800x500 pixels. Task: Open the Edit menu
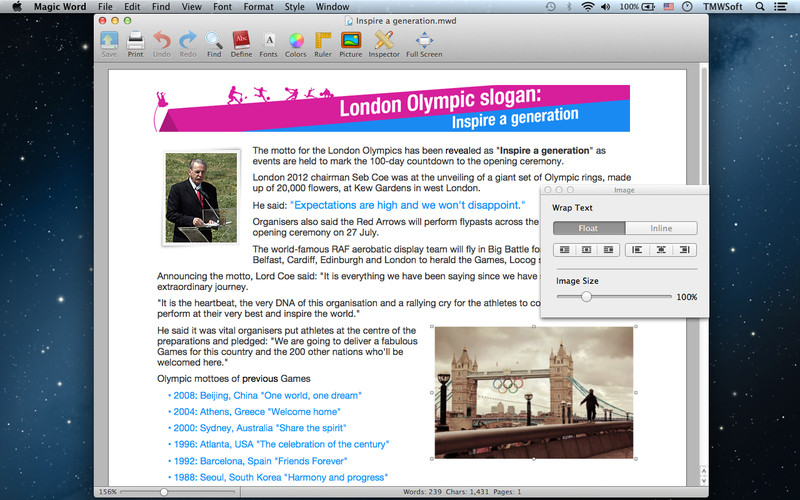132,7
